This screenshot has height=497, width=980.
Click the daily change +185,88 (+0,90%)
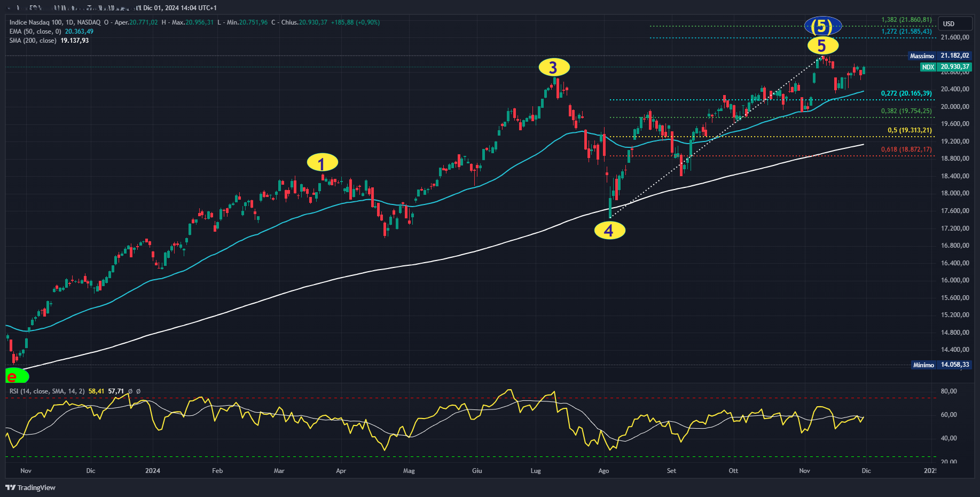[x=355, y=22]
